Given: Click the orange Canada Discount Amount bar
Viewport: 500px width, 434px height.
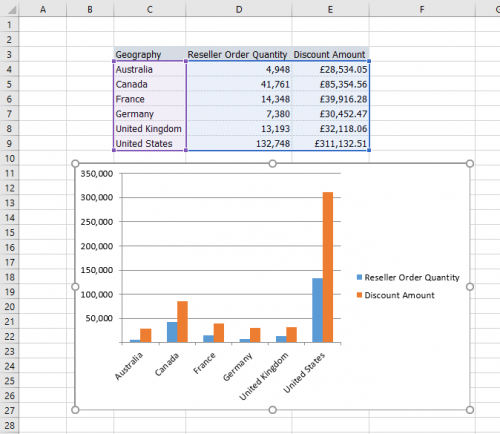Looking at the screenshot, I should pyautogui.click(x=182, y=322).
